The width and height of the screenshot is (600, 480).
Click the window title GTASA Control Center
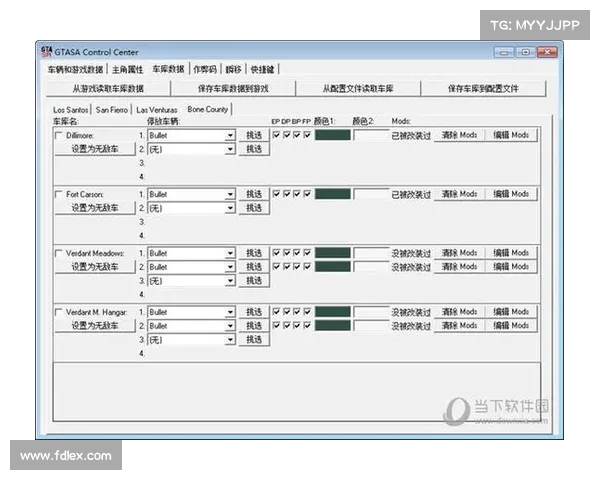[96, 52]
